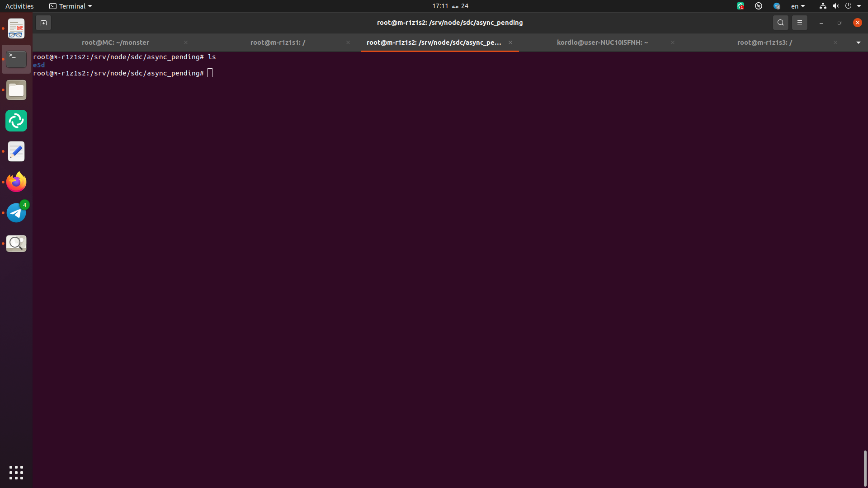Open the terminal hamburger menu
Image resolution: width=868 pixels, height=488 pixels.
click(x=799, y=23)
